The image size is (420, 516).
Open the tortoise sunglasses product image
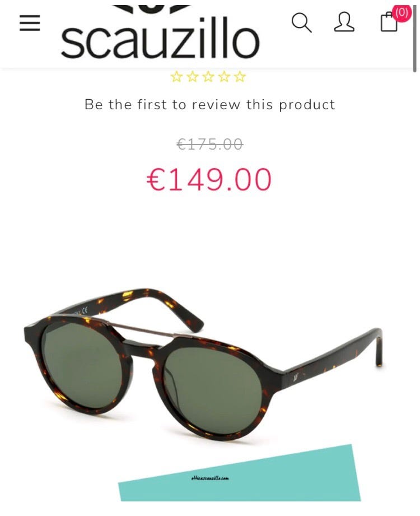tap(204, 364)
